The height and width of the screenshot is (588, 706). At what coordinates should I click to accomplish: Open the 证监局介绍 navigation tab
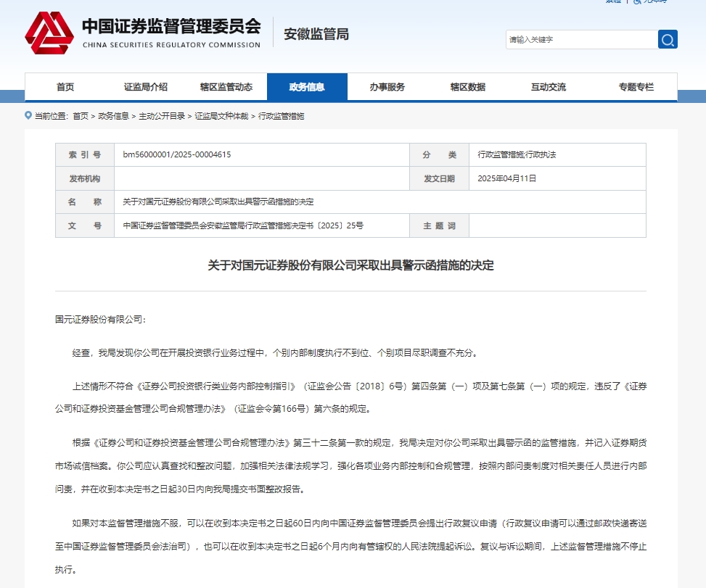pos(146,87)
